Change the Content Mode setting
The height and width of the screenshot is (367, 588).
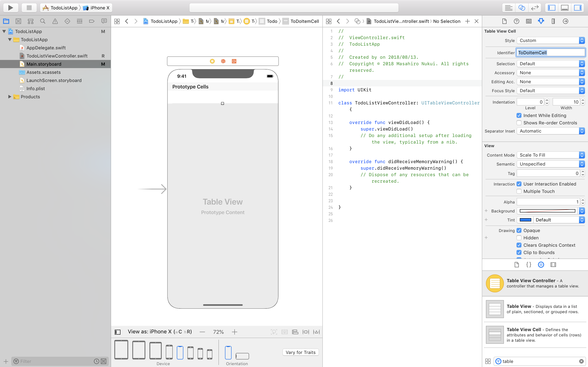[x=550, y=155]
